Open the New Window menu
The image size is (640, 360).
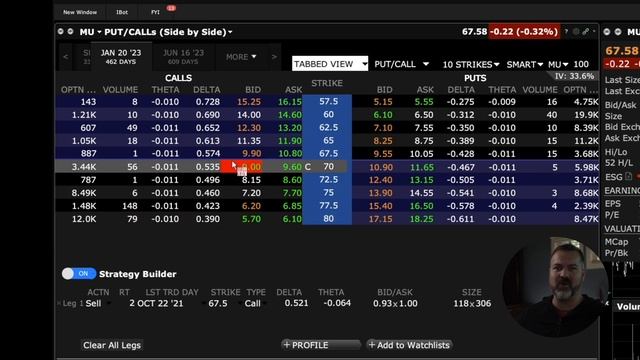(x=80, y=12)
